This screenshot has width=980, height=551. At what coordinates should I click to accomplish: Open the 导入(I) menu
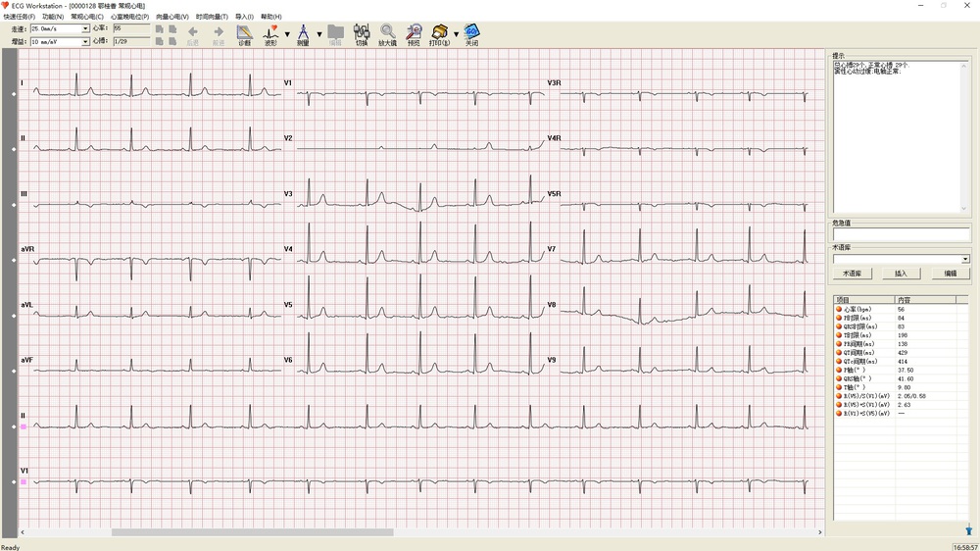pos(244,17)
